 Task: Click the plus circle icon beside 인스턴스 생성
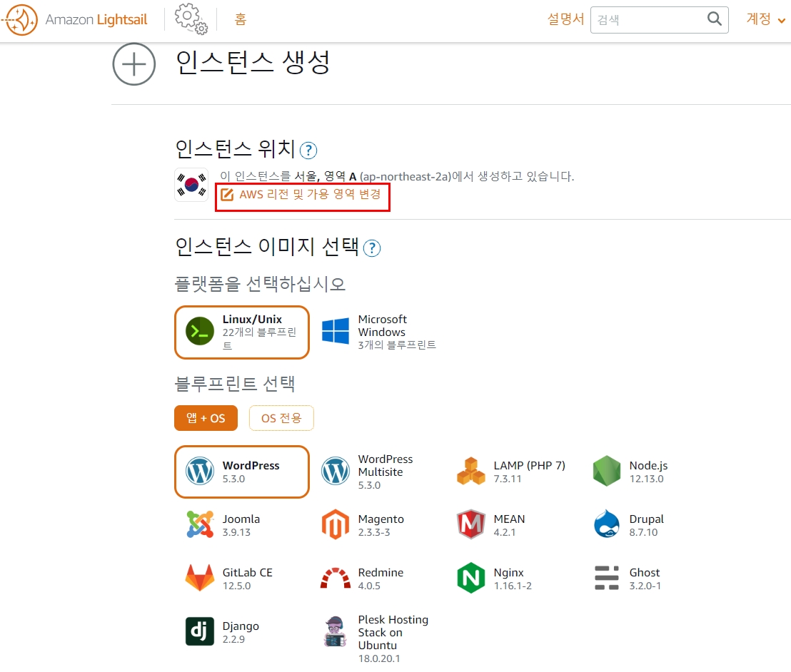pyautogui.click(x=133, y=64)
